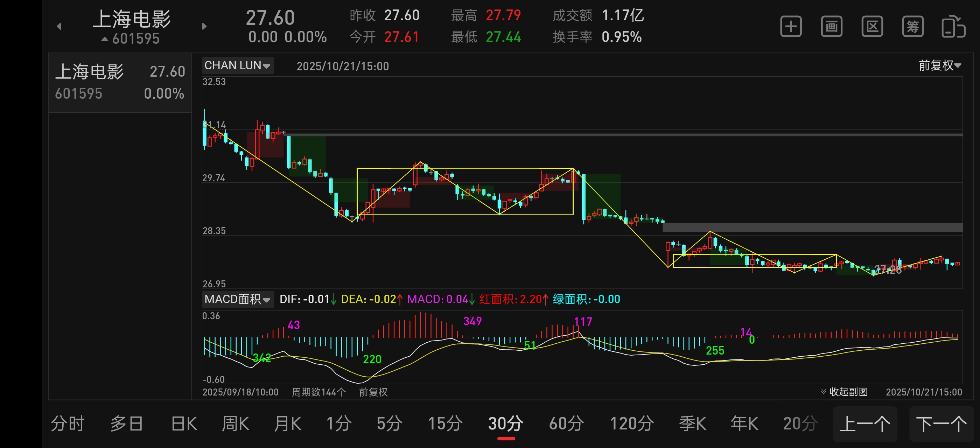
Task: Collapse the sub-chart via 收起副图
Action: pos(844,392)
